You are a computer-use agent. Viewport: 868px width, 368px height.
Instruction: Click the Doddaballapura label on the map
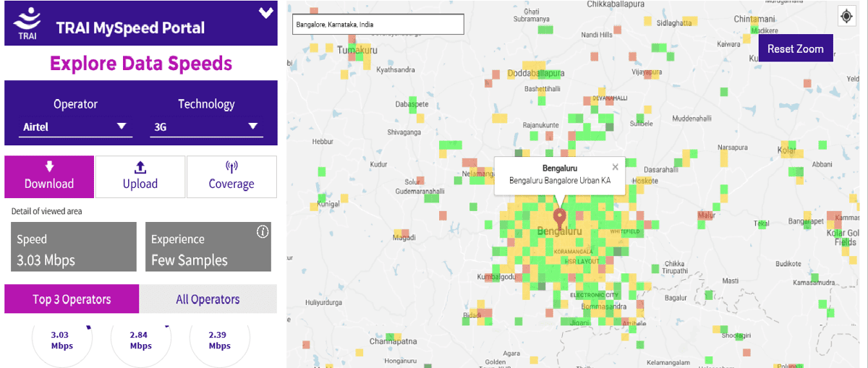click(x=536, y=73)
